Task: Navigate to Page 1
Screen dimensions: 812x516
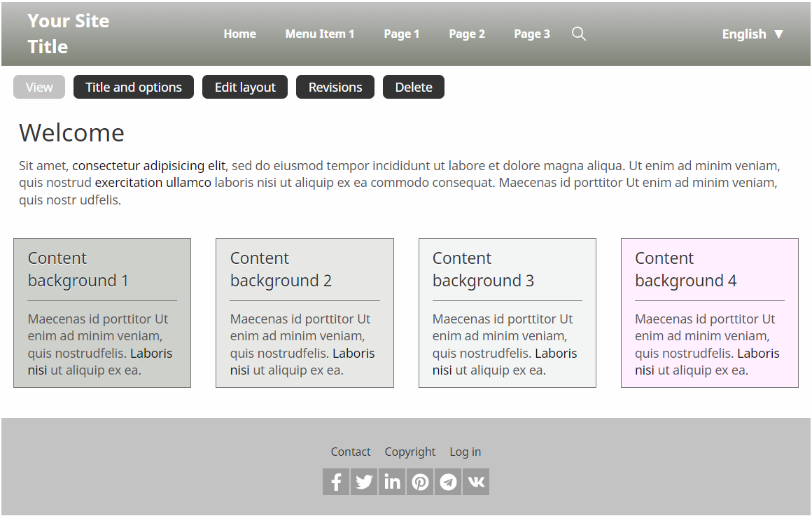Action: [x=401, y=34]
